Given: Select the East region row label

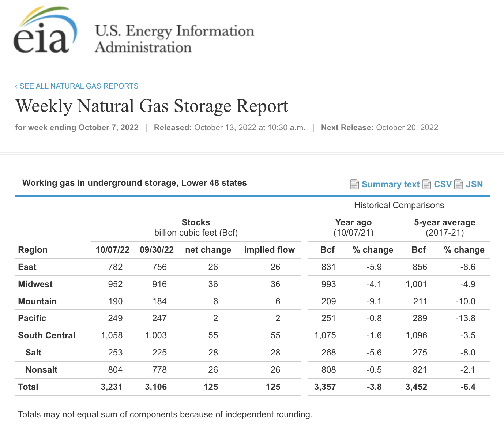Looking at the screenshot, I should point(27,267).
